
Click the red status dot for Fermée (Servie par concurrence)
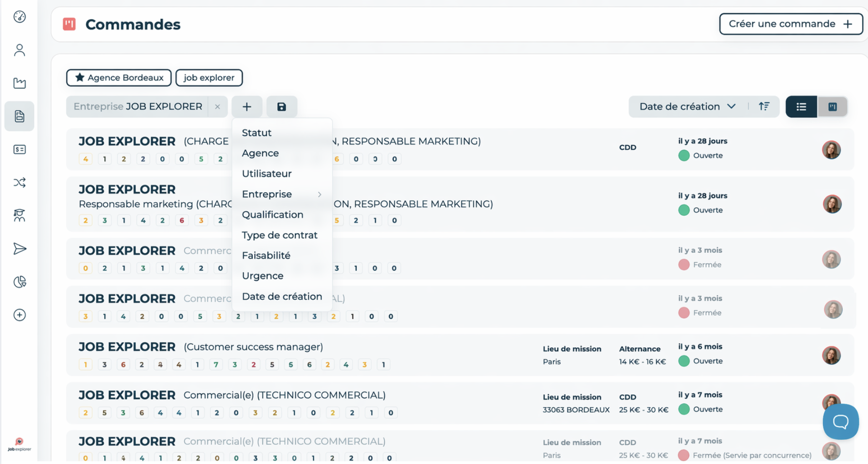click(684, 455)
